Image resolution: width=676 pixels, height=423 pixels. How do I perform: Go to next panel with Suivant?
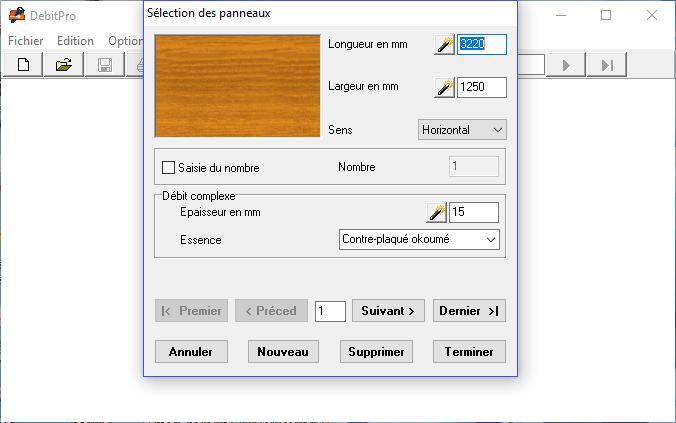coord(388,310)
